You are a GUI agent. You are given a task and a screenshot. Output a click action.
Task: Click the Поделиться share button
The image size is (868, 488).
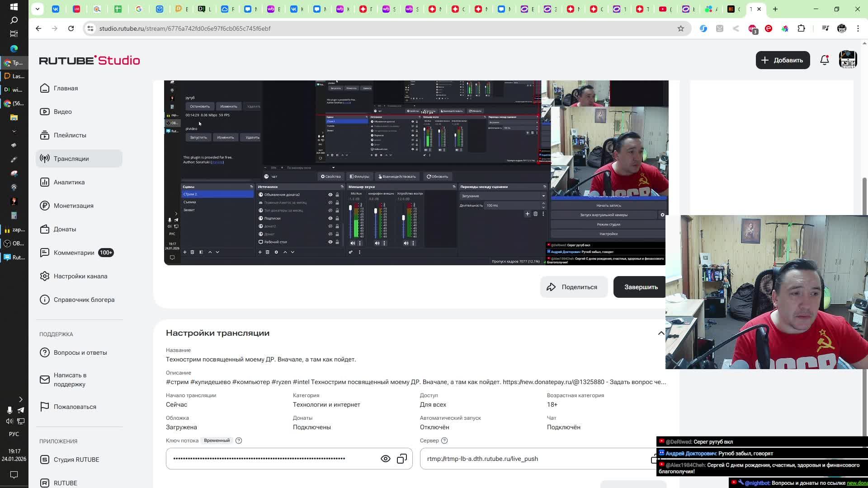573,287
